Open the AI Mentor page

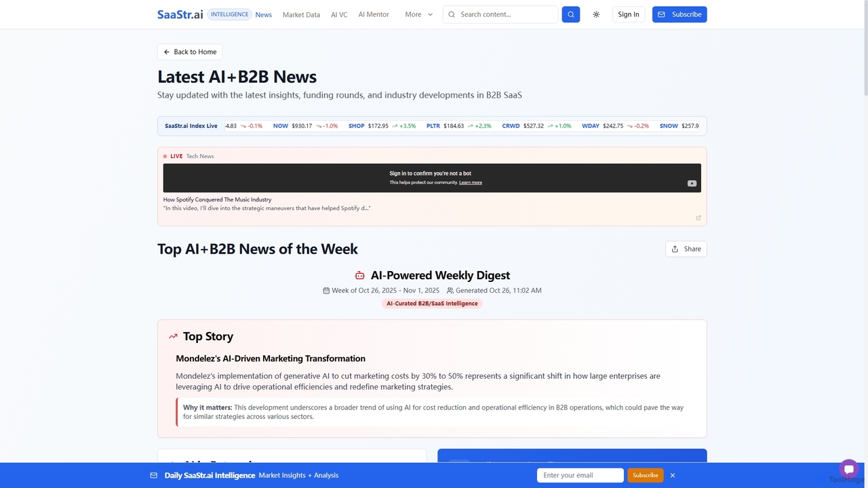click(x=374, y=14)
